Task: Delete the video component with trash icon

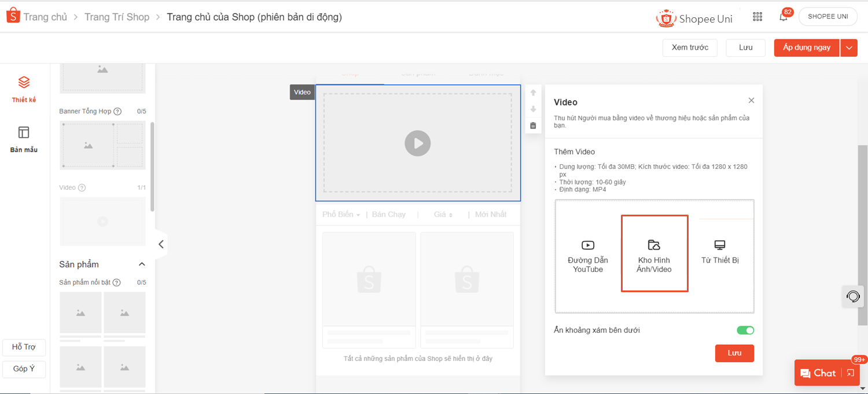Action: (x=533, y=126)
